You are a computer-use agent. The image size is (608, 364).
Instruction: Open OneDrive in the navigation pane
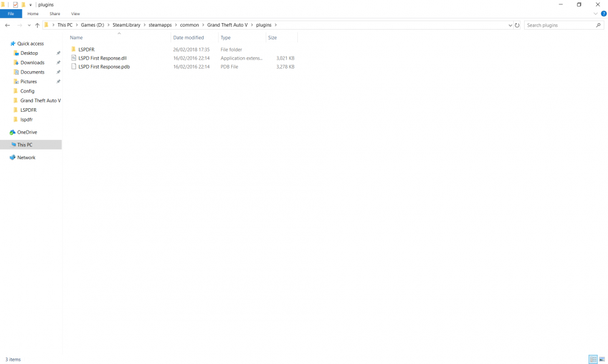[27, 132]
